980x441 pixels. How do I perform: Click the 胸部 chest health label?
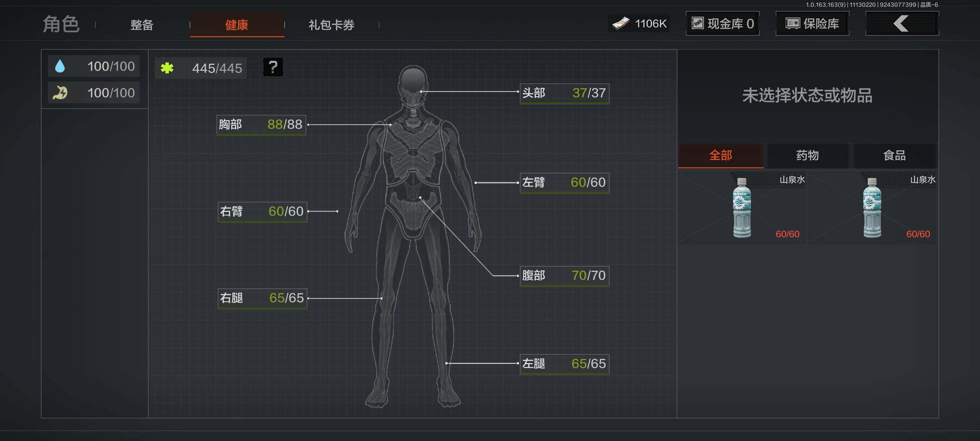[x=261, y=125]
